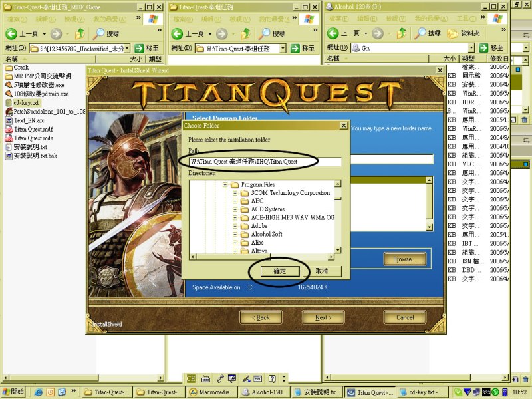Open the Windows Start button
This screenshot has height=399, width=532.
13,392
